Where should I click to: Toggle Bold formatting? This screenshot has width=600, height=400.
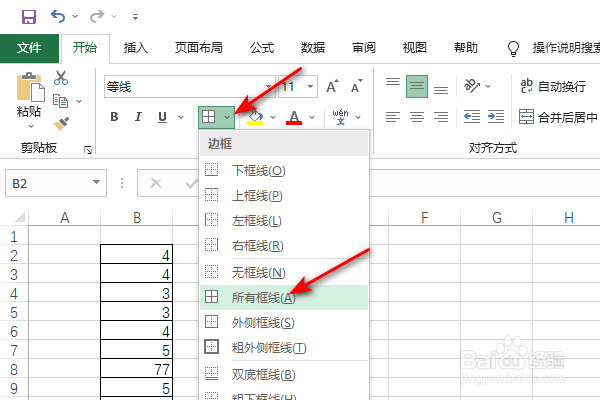pyautogui.click(x=114, y=117)
